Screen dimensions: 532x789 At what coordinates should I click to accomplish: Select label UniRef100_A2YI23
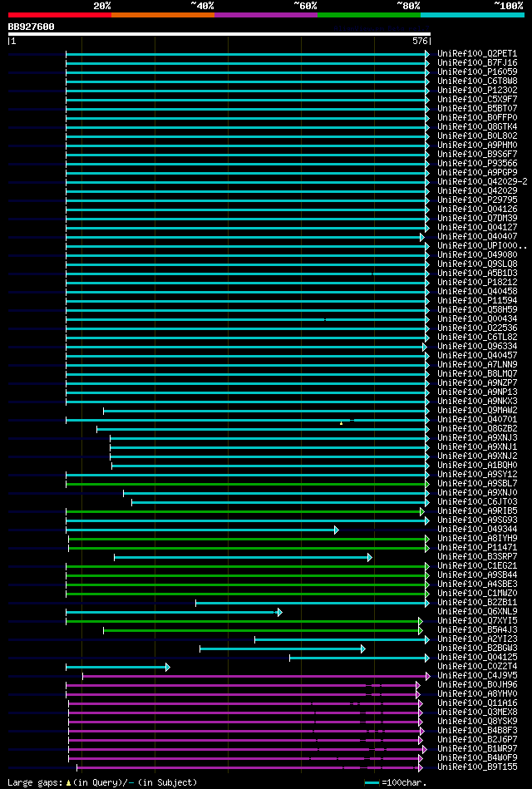pyautogui.click(x=477, y=639)
